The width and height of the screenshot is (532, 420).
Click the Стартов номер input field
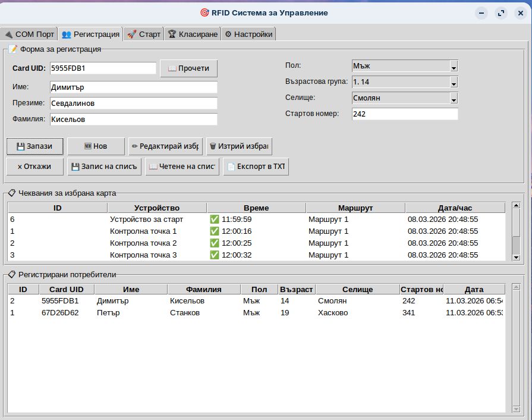pyautogui.click(x=405, y=114)
